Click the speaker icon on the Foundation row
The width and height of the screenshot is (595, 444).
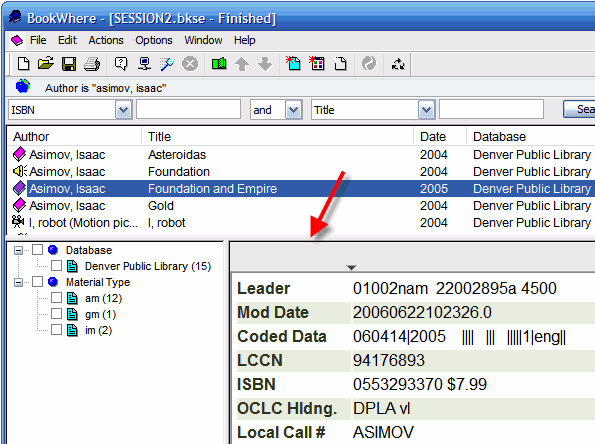pos(20,171)
